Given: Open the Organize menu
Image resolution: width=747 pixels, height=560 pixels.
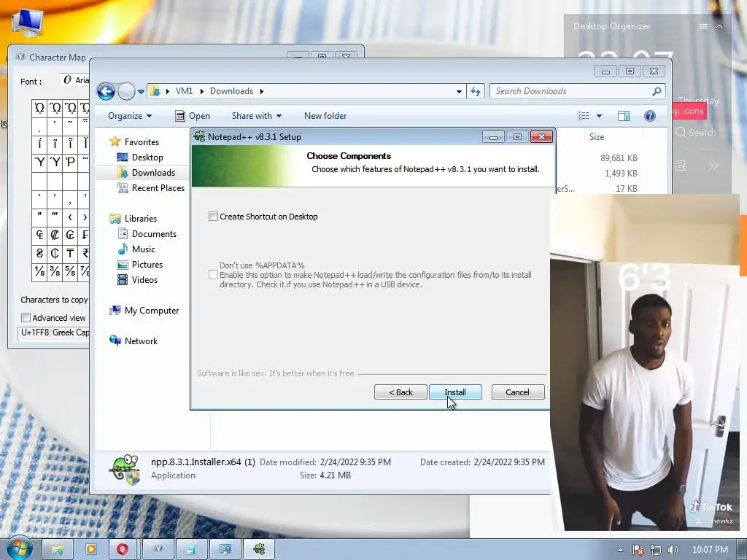Looking at the screenshot, I should 130,116.
